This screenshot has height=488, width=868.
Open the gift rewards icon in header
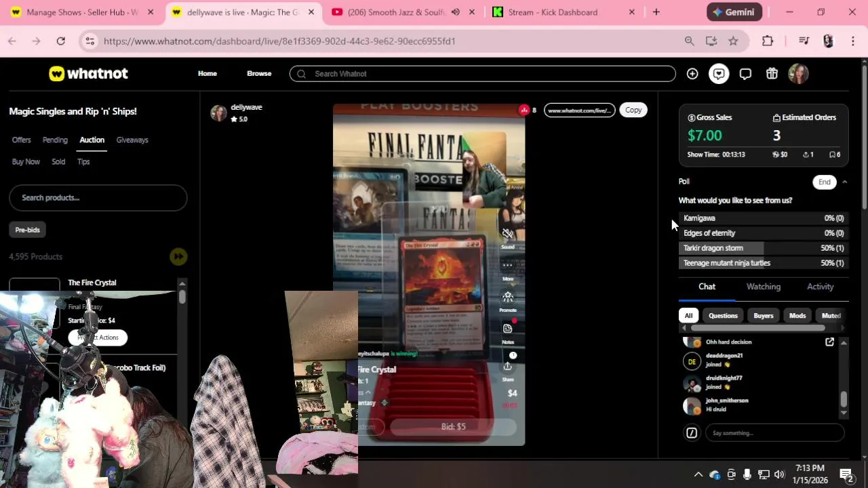coord(772,74)
